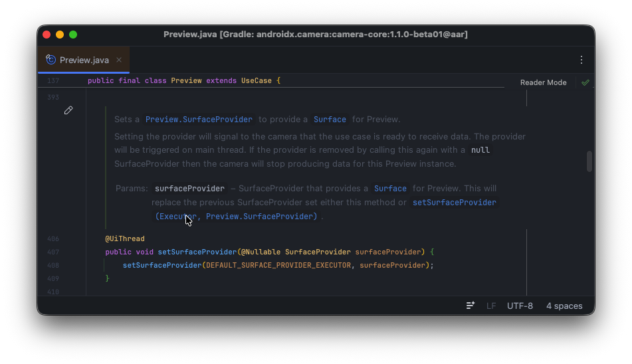Select the Preview.java editor tab
This screenshot has width=632, height=364.
tap(84, 60)
